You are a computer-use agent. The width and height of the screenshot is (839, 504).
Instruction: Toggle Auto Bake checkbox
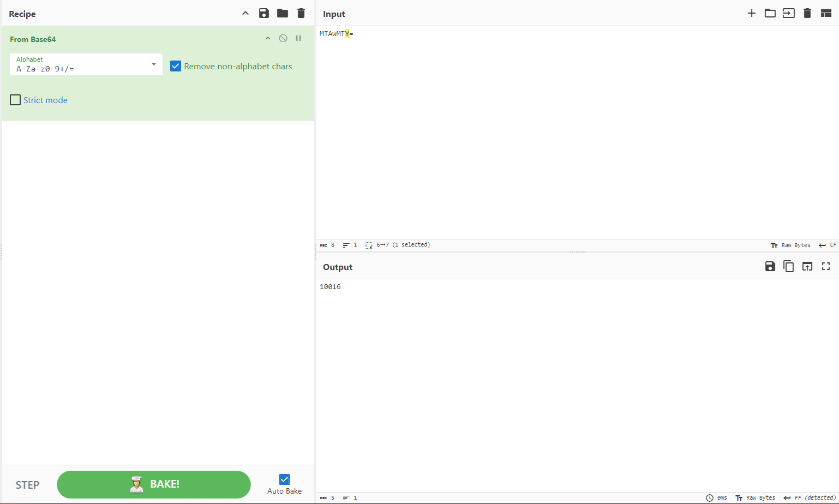tap(284, 479)
